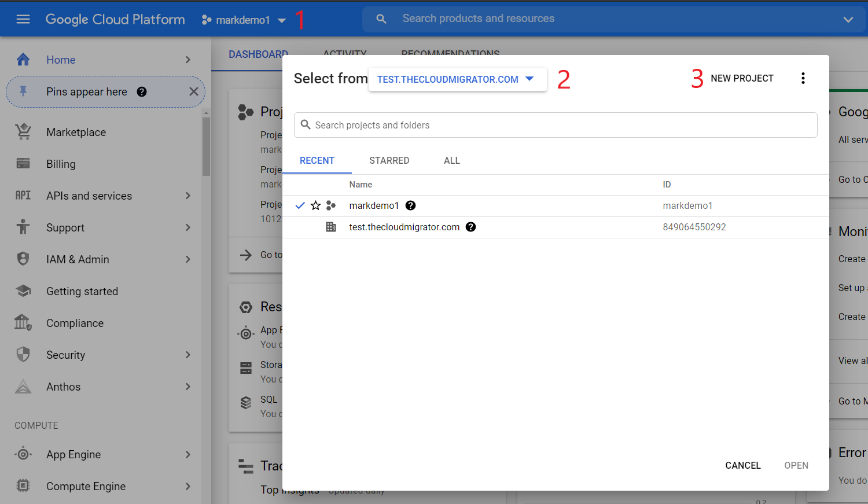Click the Billing card icon

click(x=23, y=164)
